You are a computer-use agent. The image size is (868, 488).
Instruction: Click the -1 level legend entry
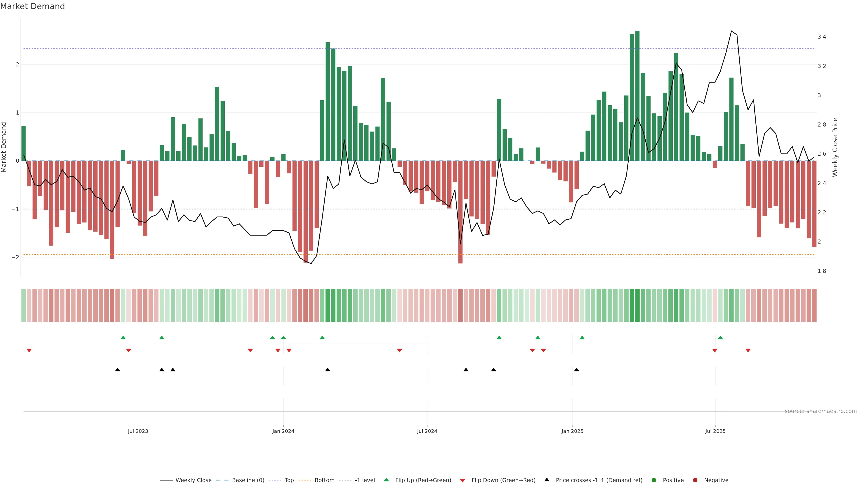pyautogui.click(x=365, y=480)
